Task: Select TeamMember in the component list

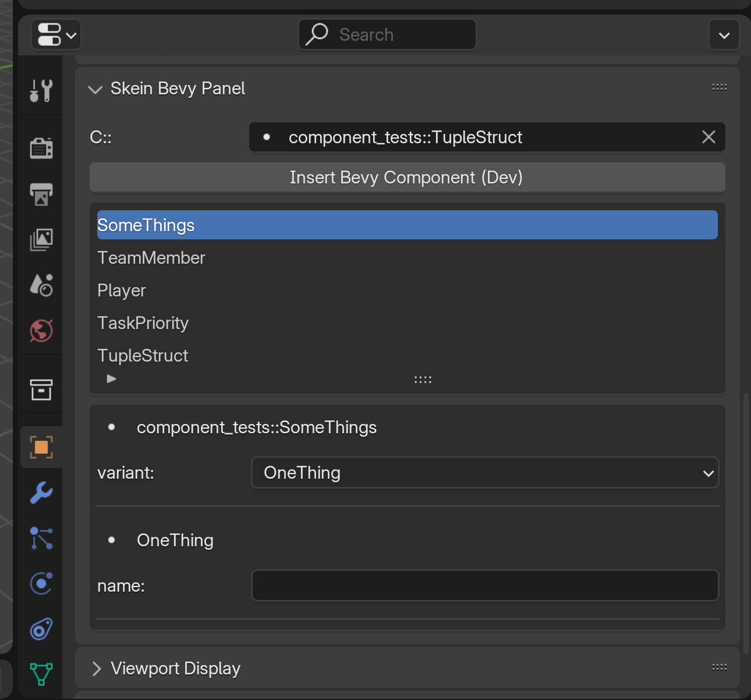Action: pos(408,258)
